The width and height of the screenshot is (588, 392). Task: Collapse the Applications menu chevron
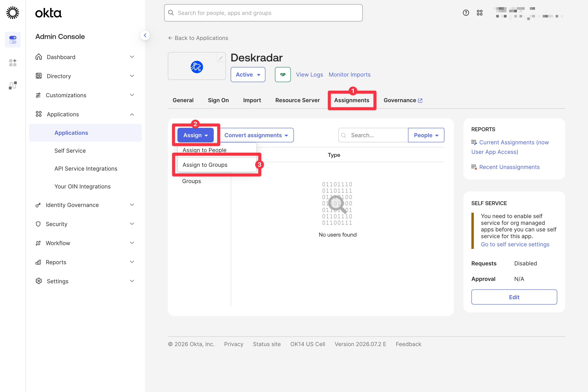[x=132, y=114]
